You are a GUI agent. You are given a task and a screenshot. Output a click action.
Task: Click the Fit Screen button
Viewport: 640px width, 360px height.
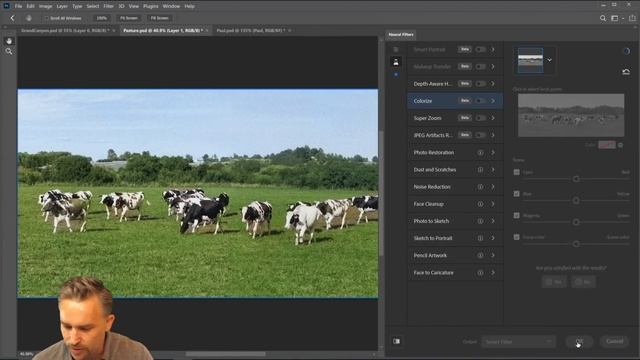pos(129,18)
